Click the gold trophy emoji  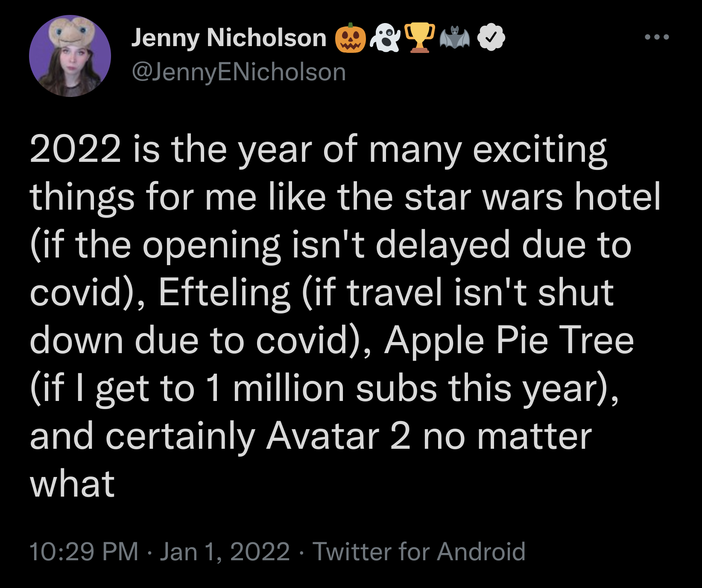[420, 38]
